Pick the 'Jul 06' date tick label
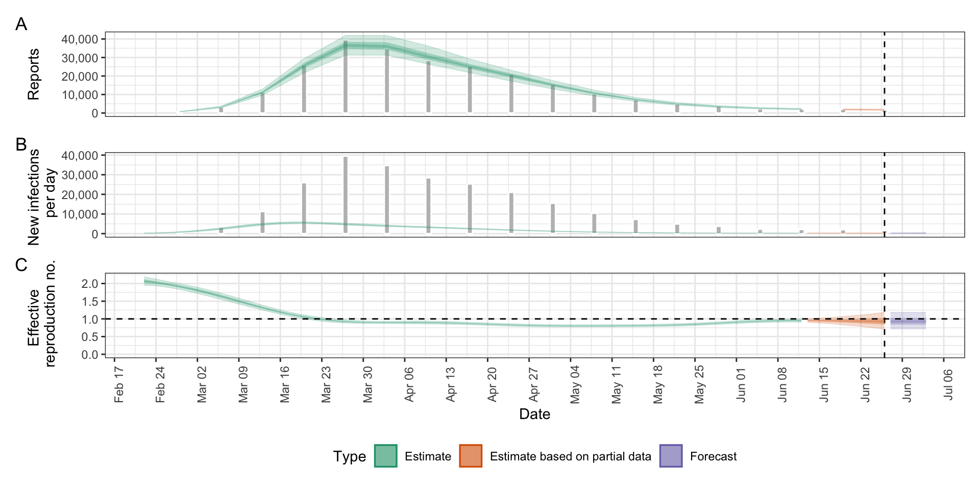The width and height of the screenshot is (980, 490). pyautogui.click(x=948, y=384)
